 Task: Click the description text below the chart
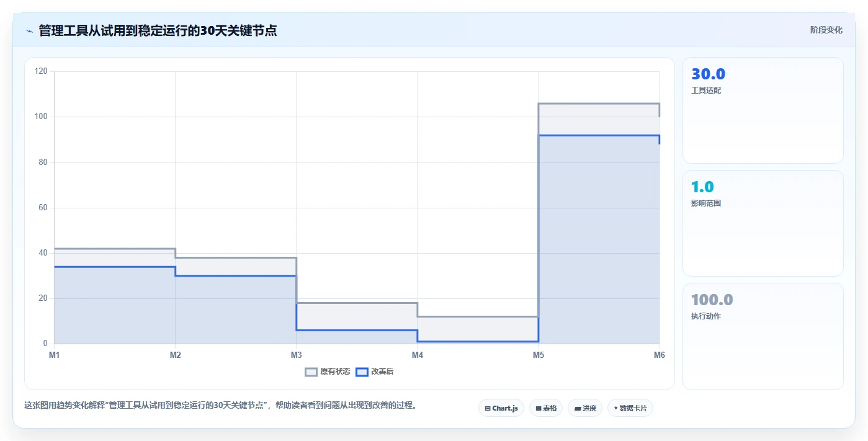[x=221, y=405]
